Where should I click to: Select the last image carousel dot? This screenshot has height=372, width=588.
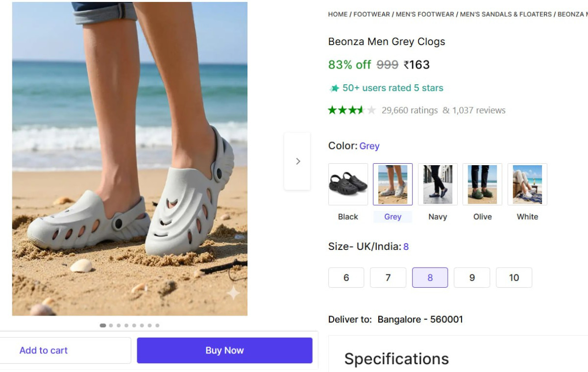pos(157,325)
